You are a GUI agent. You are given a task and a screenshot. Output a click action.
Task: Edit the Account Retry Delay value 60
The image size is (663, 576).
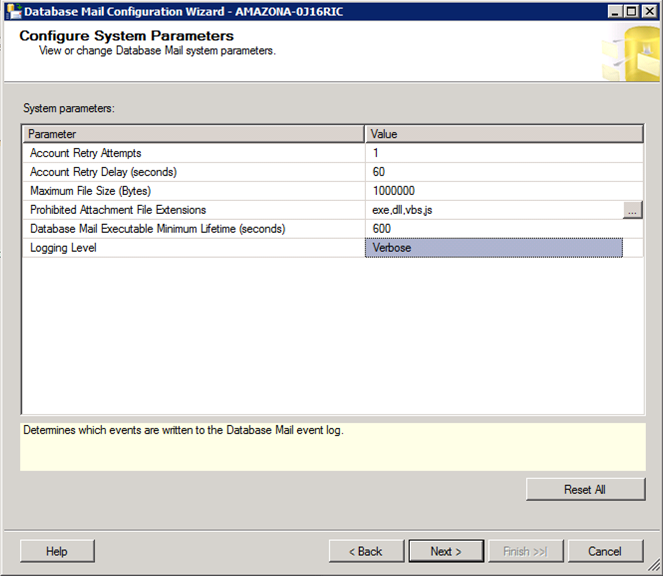click(504, 172)
